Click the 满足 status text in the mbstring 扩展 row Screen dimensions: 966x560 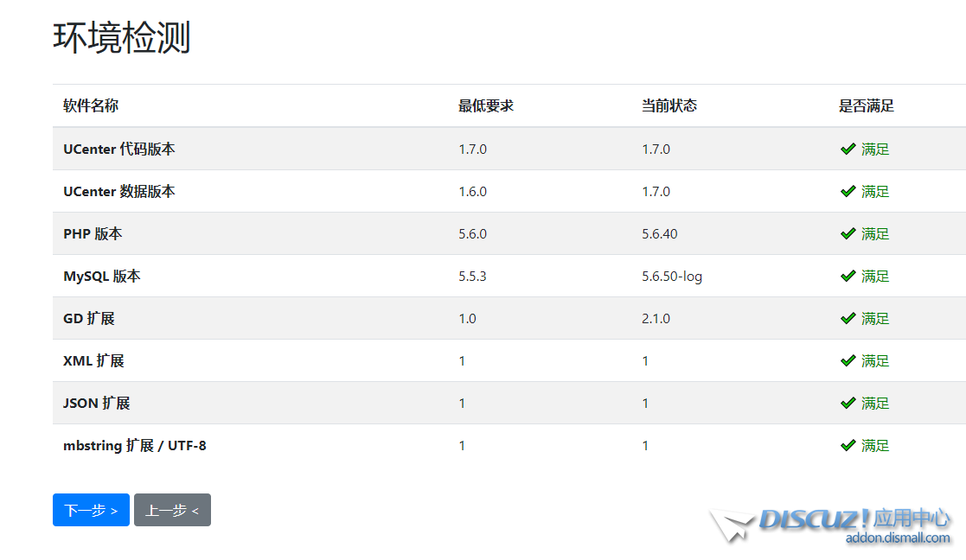click(x=875, y=446)
